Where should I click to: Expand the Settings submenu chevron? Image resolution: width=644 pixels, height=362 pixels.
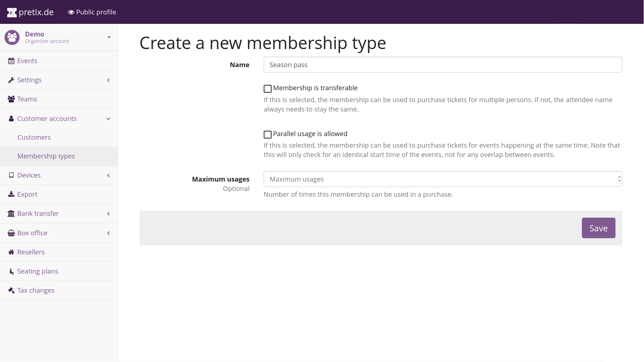coord(108,80)
